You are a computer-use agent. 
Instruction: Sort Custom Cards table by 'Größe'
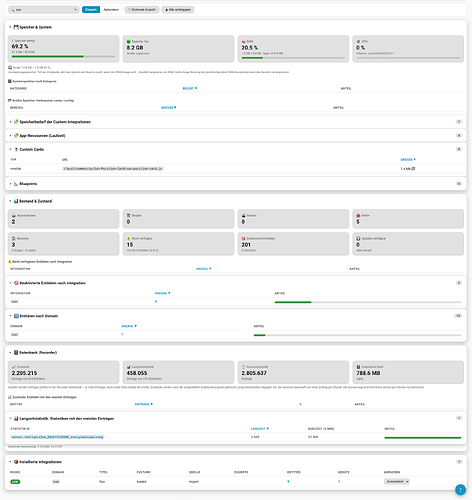coord(408,160)
